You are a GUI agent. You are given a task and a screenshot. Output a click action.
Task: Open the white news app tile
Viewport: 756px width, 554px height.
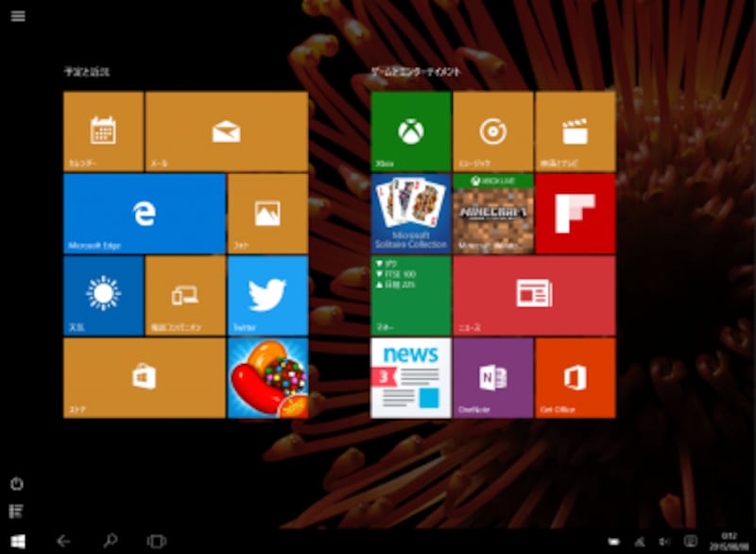point(411,377)
